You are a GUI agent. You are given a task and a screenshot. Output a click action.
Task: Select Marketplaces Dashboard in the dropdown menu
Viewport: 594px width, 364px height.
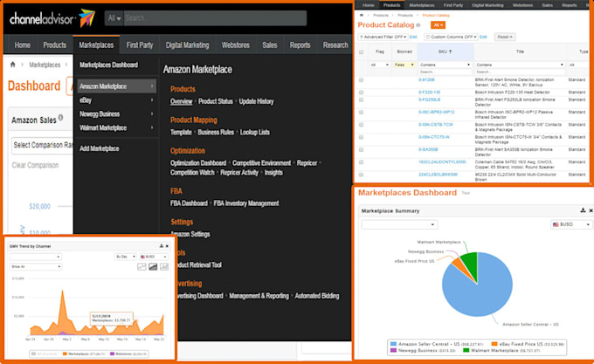pyautogui.click(x=108, y=65)
